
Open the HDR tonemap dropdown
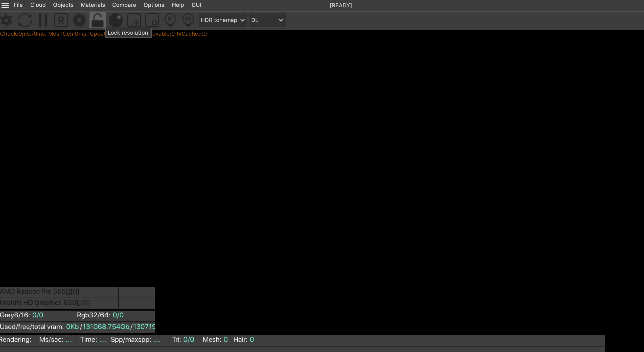[223, 20]
